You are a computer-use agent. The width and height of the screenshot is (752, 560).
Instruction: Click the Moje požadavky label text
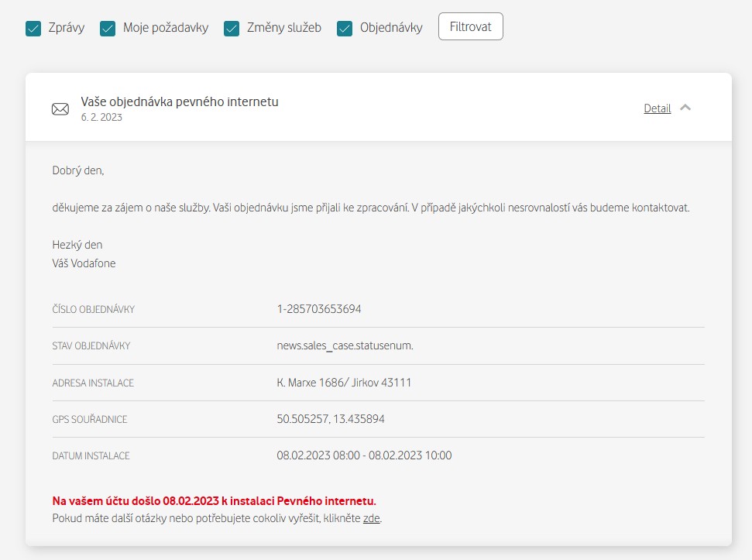(x=166, y=28)
